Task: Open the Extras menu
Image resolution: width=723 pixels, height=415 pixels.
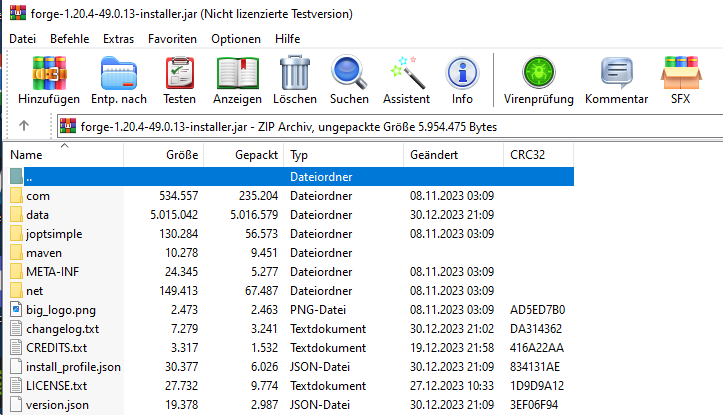Action: point(119,39)
